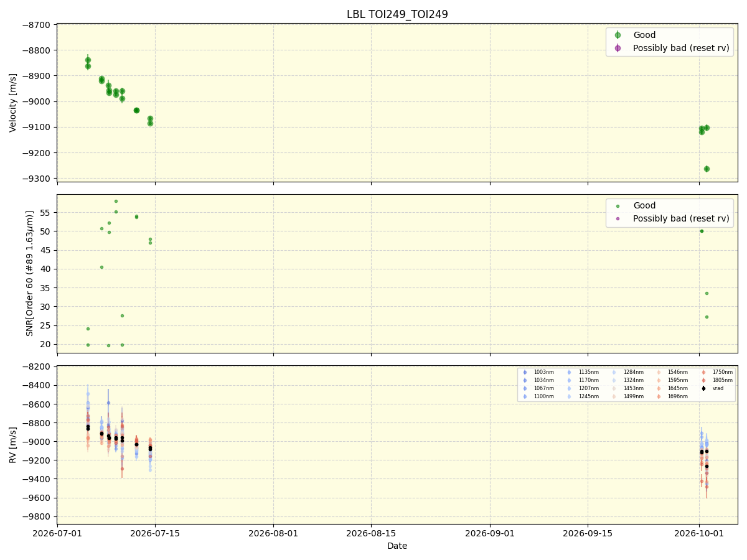The image size is (747, 560).
Task: Select the 1805nm legend label
Action: [723, 380]
